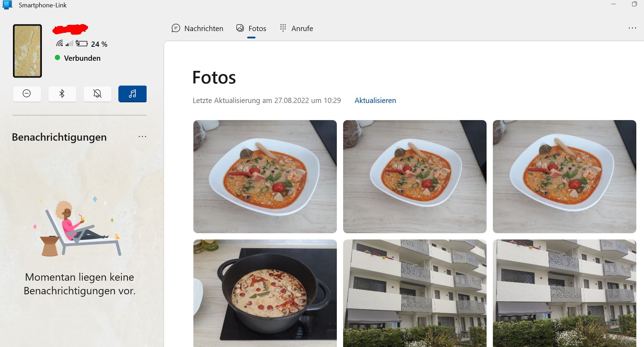Open app more options ellipsis menu

[x=632, y=28]
